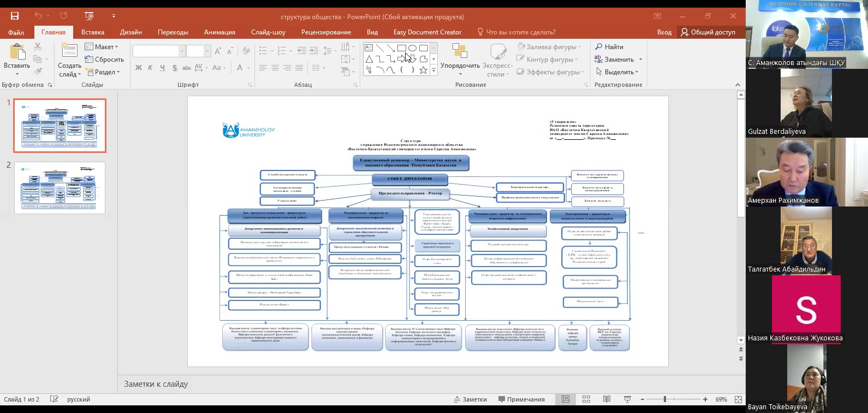Image resolution: width=868 pixels, height=413 pixels.
Task: Click the Найти (Find) search icon
Action: pos(599,47)
